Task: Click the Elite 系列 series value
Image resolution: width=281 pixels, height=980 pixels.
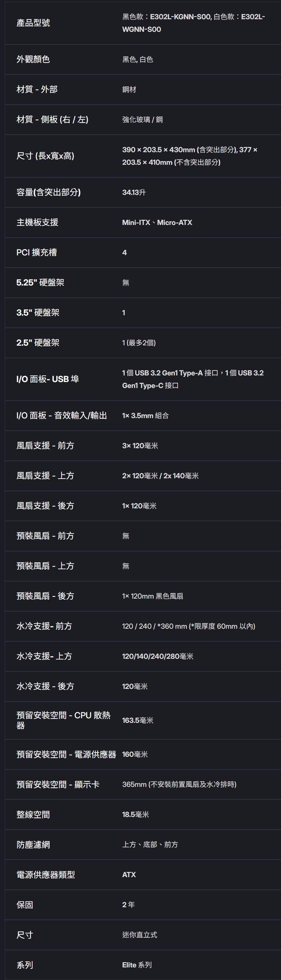Action: coord(137,965)
